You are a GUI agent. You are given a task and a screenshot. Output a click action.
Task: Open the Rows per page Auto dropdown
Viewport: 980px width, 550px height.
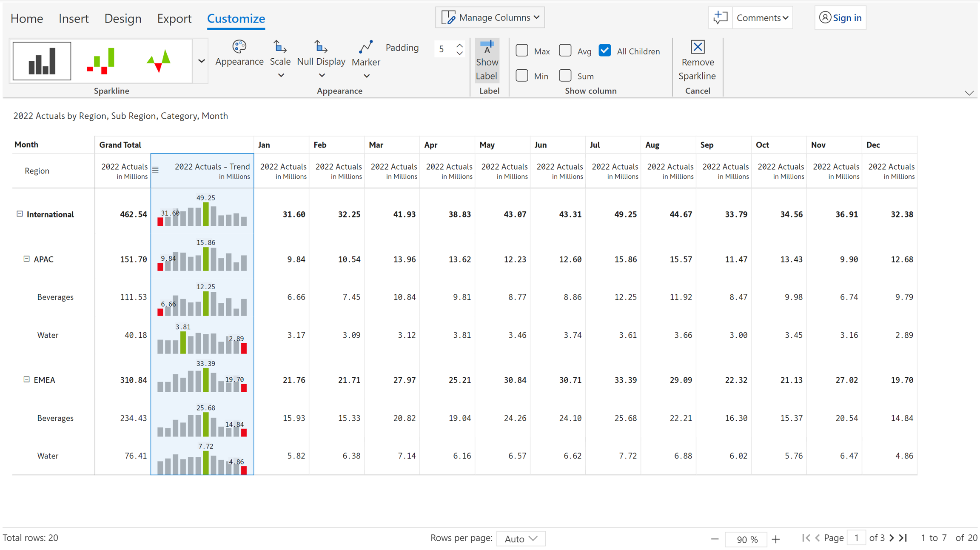click(521, 539)
